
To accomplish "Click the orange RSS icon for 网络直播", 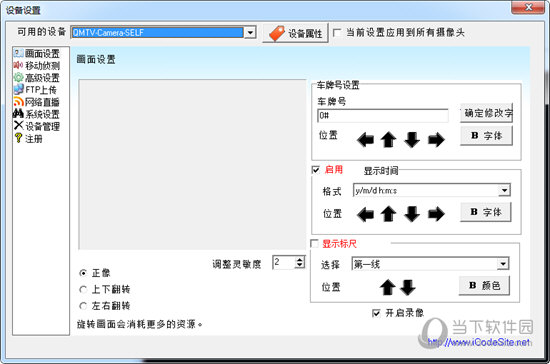I will (x=18, y=102).
